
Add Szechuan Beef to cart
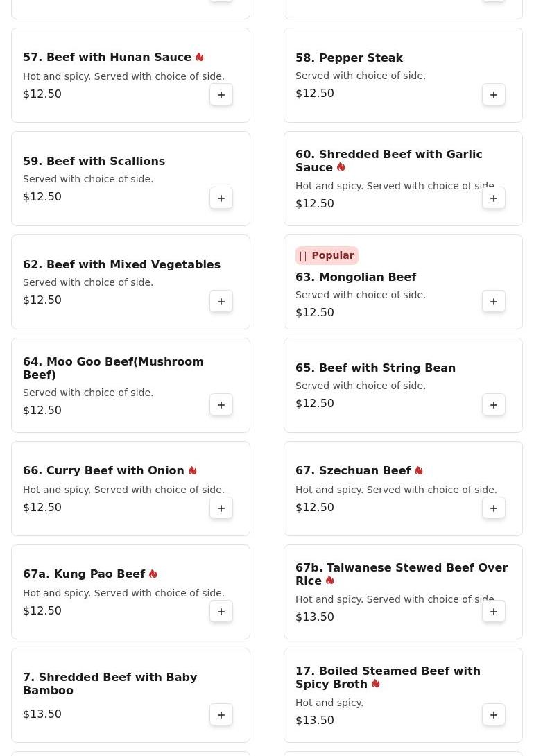pos(494,508)
